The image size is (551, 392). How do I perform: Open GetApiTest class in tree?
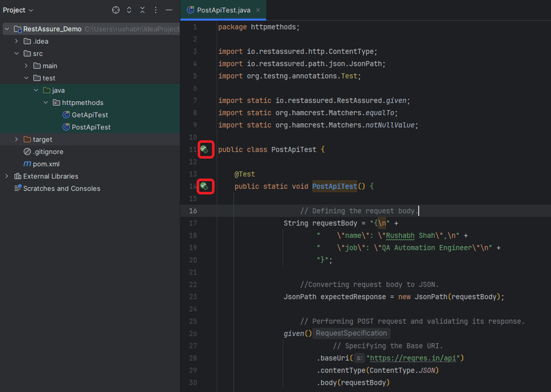(90, 115)
